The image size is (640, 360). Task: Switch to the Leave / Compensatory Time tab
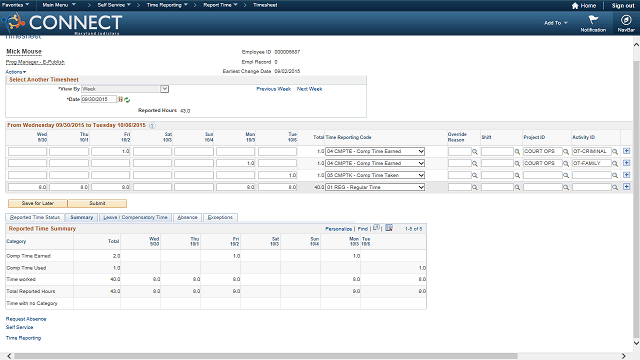[135, 217]
